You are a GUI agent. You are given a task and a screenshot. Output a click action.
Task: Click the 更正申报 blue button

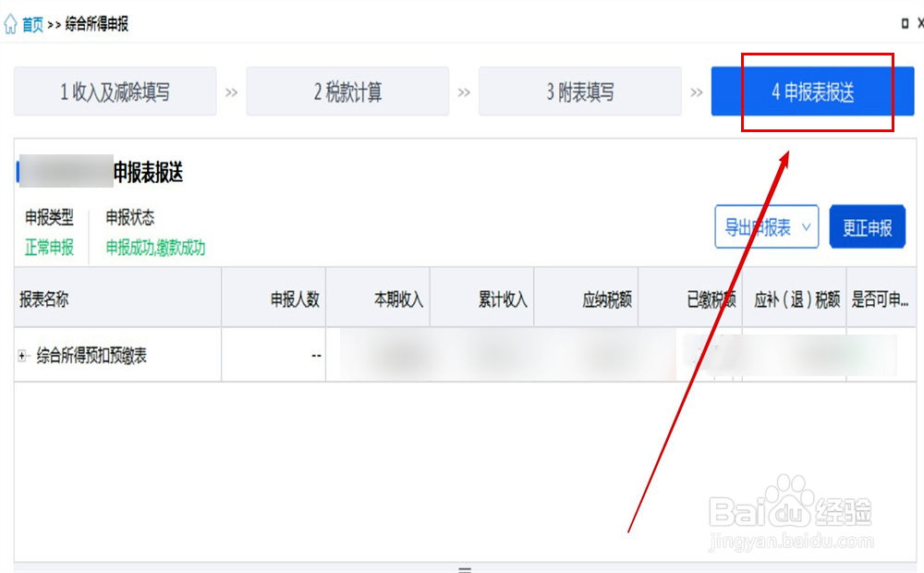click(x=868, y=226)
